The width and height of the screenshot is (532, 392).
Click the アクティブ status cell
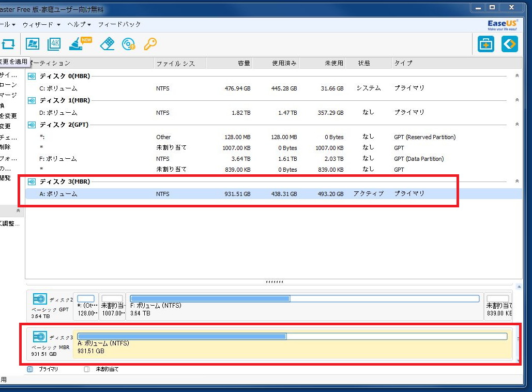[369, 194]
